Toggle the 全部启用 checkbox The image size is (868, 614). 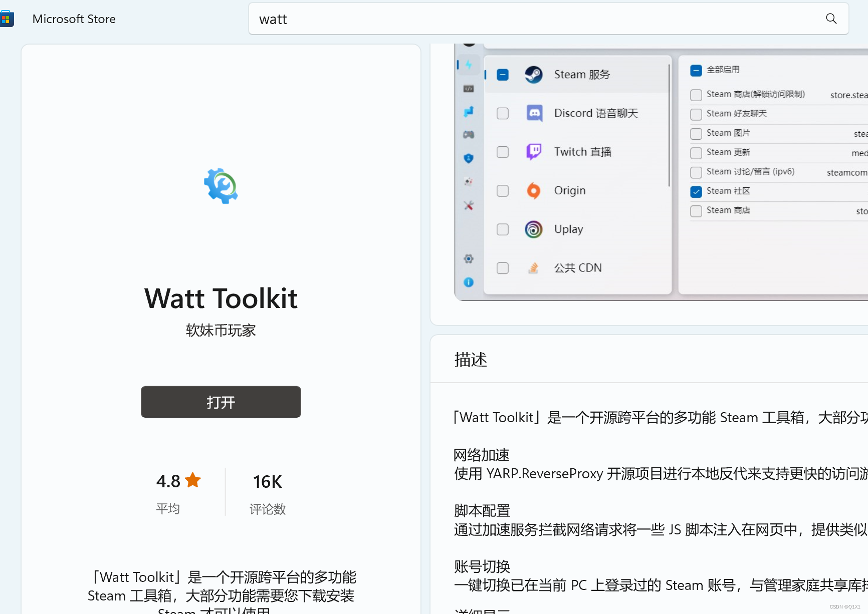coord(696,70)
